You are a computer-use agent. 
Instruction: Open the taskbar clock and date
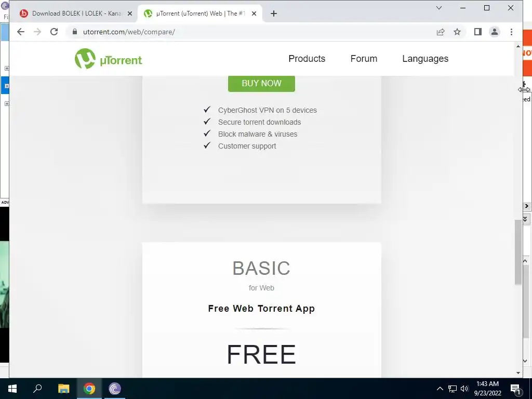487,389
